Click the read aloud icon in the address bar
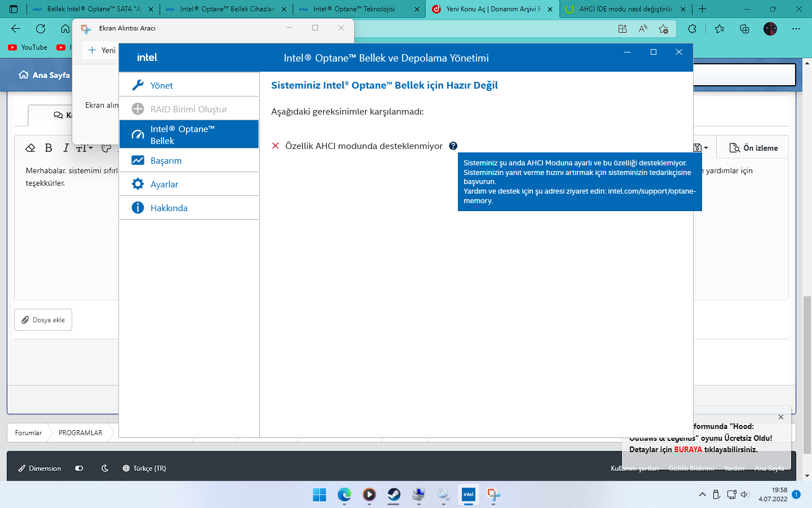The height and width of the screenshot is (508, 812). (x=643, y=29)
